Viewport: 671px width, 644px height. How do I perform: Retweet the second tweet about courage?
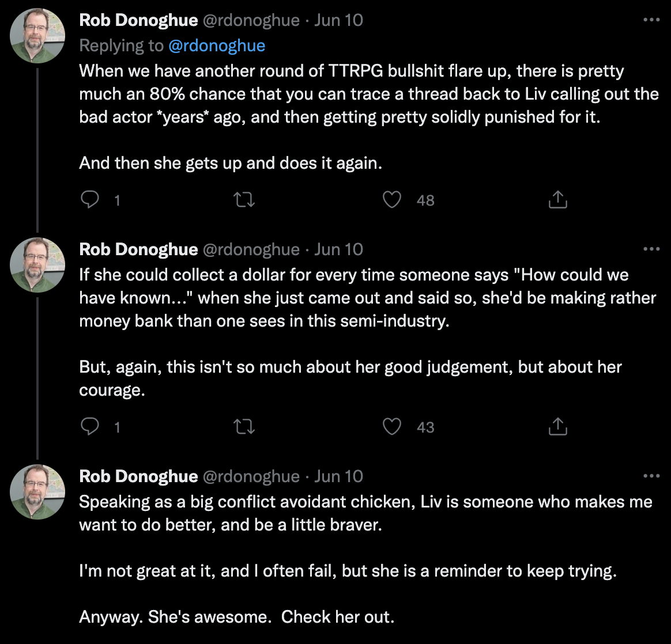tap(244, 427)
